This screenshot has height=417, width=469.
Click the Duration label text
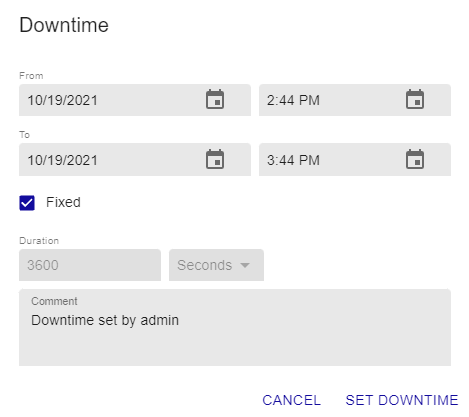39,241
